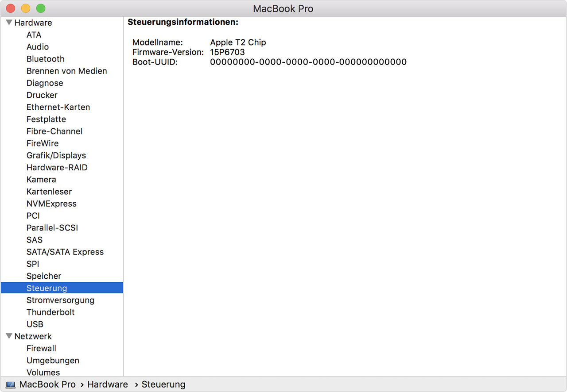Click the Boot-UUID value text
567x392 pixels.
pos(308,62)
